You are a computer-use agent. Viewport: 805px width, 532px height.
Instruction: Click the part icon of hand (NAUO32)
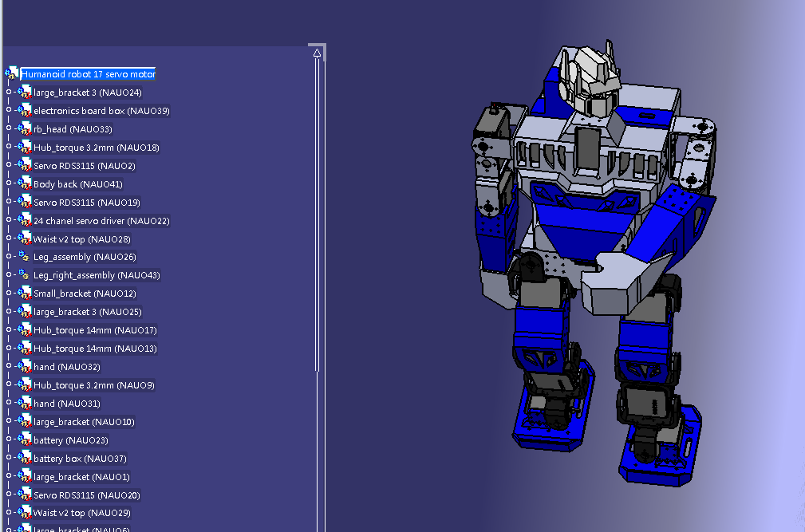[24, 366]
